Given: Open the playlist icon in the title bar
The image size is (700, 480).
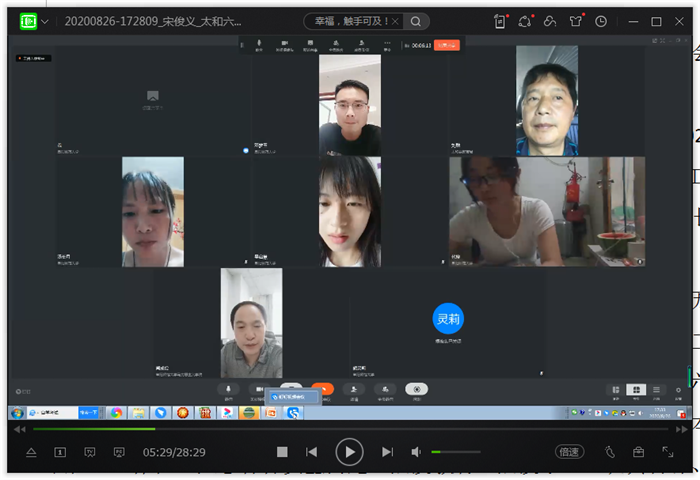Looking at the screenshot, I should click(500, 21).
